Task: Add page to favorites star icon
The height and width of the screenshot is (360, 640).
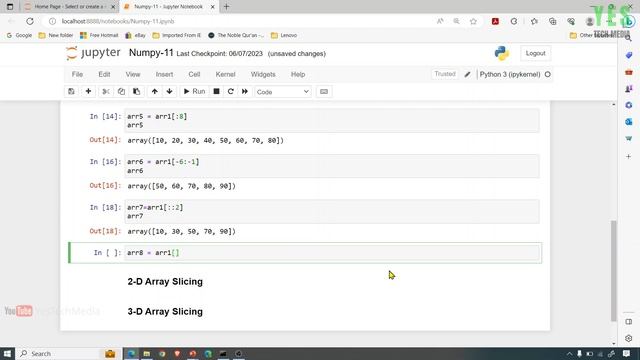Action: 473,21
